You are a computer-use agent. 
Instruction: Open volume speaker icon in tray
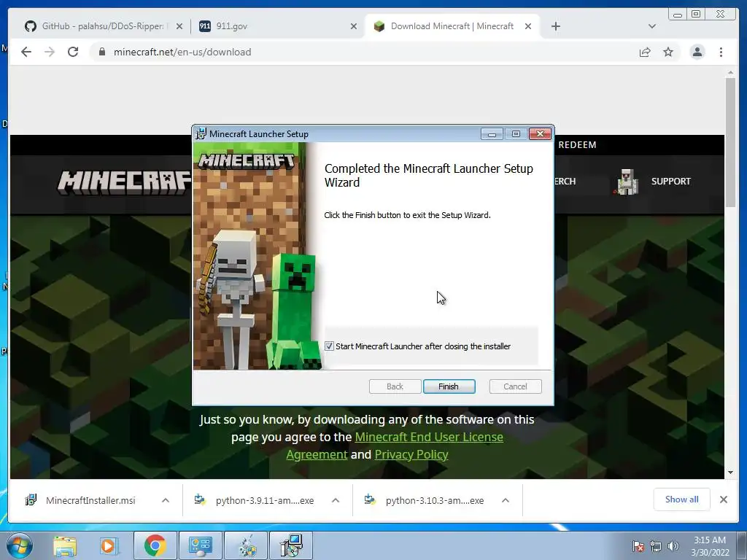tap(673, 546)
